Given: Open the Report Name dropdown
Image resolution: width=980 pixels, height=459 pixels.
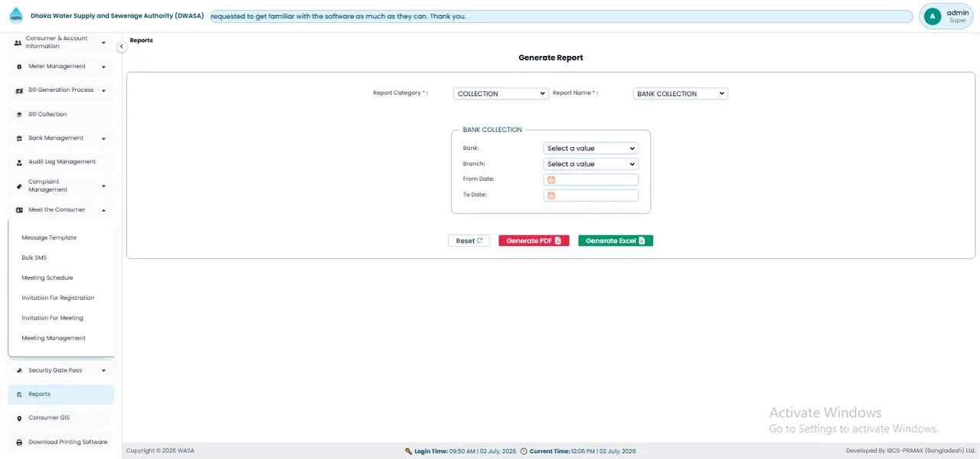Looking at the screenshot, I should [x=681, y=93].
